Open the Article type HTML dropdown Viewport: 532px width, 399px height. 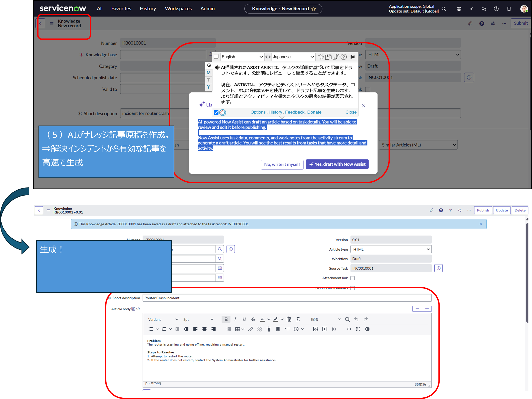point(391,249)
